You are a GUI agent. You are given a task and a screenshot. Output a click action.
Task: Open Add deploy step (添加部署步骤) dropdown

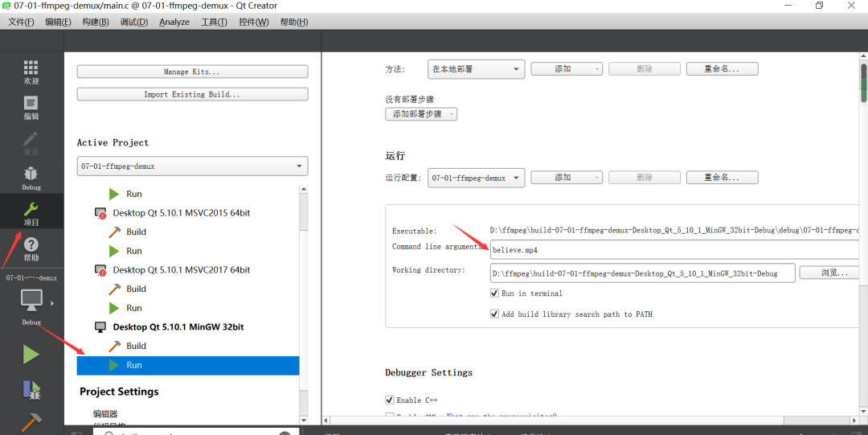click(421, 114)
